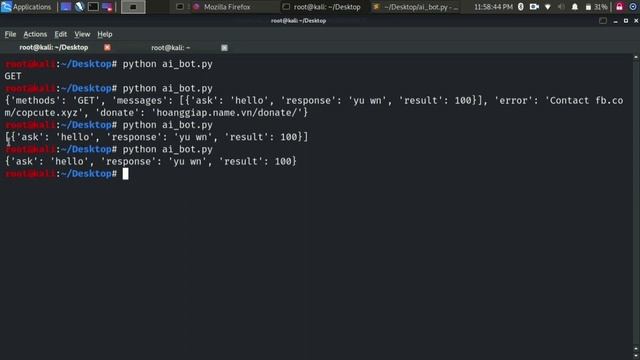The width and height of the screenshot is (640, 360).
Task: Click the GET output line
Action: pyautogui.click(x=13, y=76)
